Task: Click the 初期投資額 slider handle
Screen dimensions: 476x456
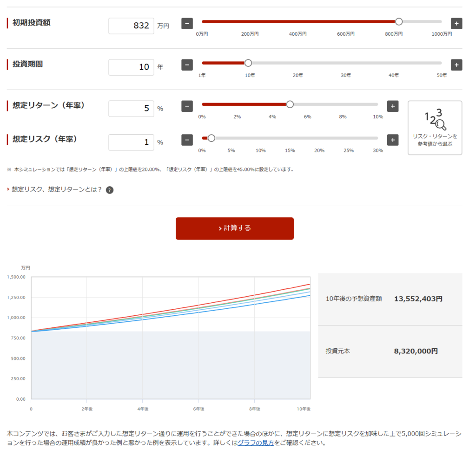Action: tap(398, 21)
